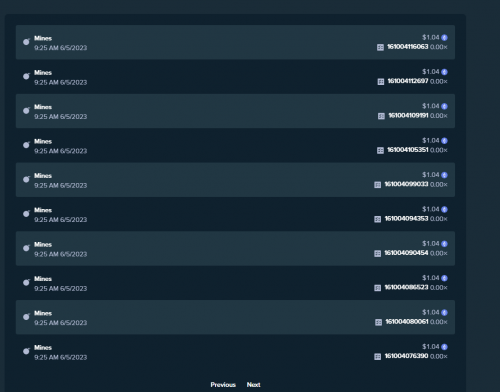Click the Ethereum coin icon above bet 161004090454

tap(444, 244)
